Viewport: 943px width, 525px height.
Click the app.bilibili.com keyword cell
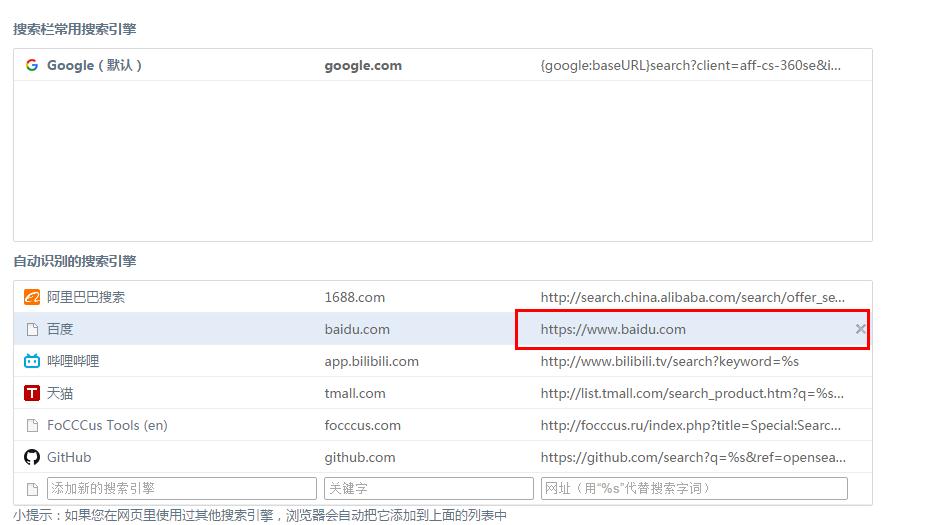(371, 361)
